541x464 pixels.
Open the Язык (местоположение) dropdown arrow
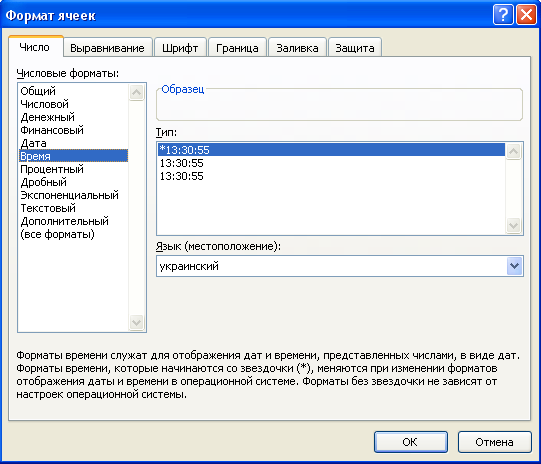(x=514, y=266)
